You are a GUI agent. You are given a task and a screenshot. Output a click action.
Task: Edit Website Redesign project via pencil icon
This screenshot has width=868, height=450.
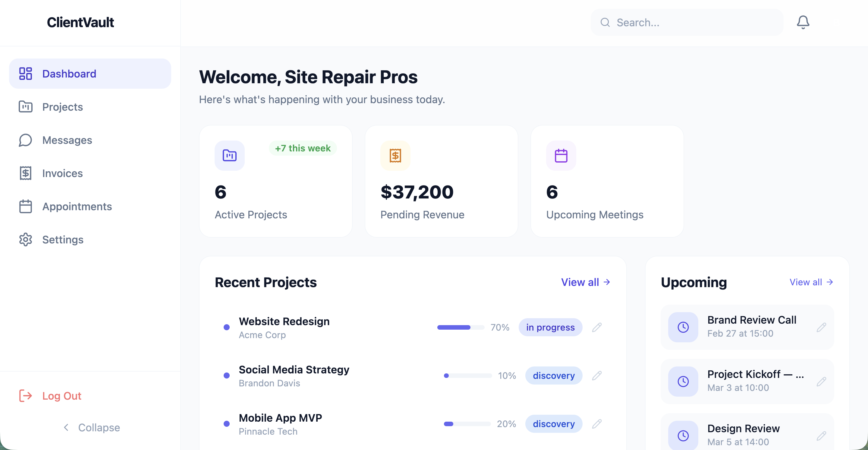[x=597, y=327]
